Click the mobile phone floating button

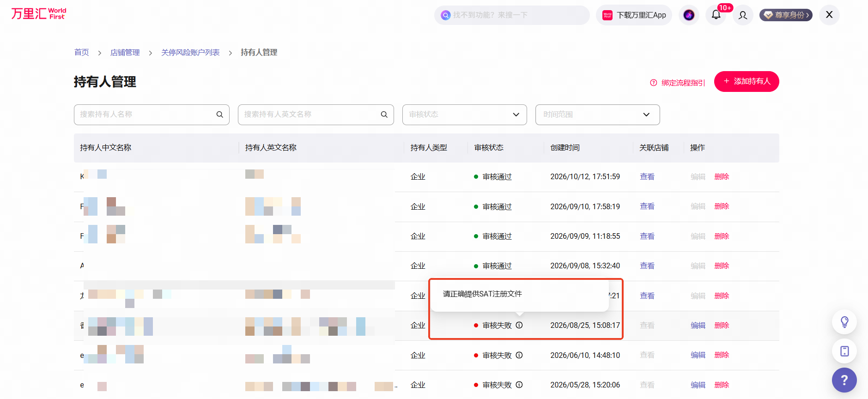844,351
